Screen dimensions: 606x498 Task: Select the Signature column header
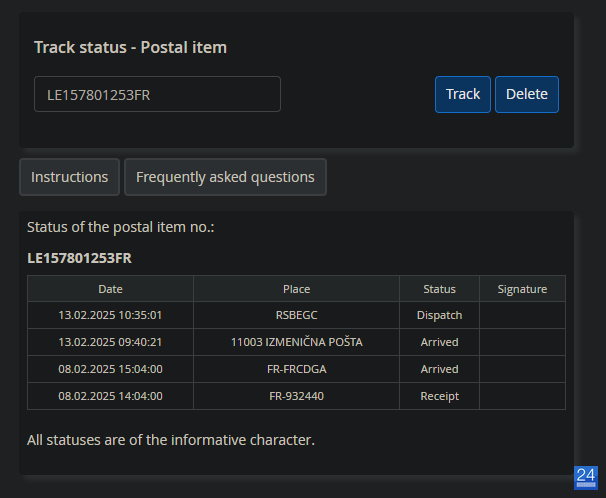[522, 289]
